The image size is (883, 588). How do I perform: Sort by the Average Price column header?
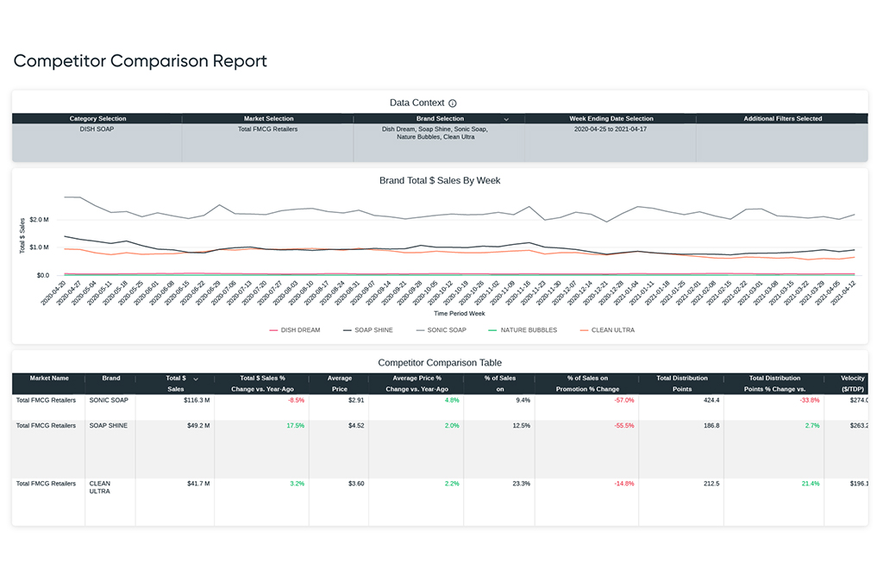(x=339, y=384)
